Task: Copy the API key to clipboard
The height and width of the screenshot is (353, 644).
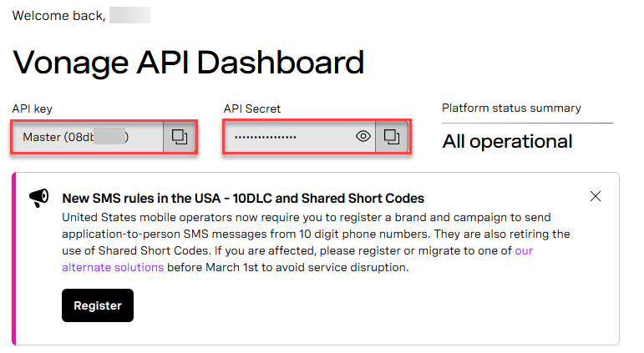Action: (179, 137)
